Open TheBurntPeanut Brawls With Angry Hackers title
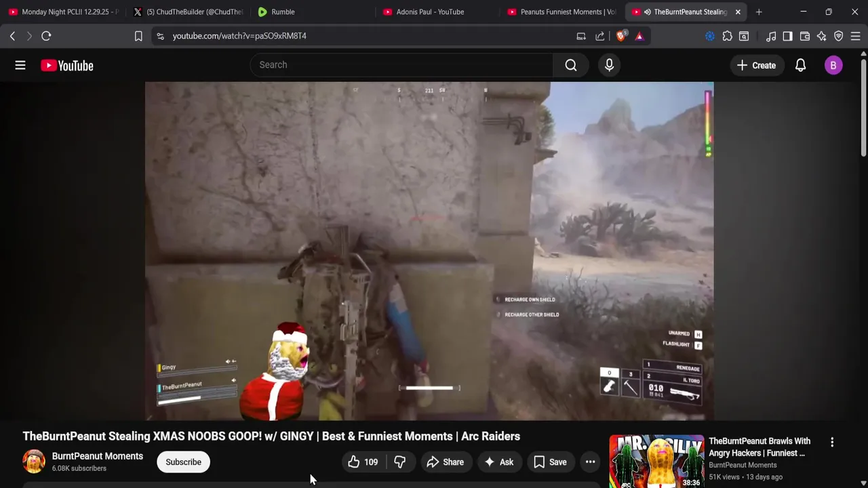 point(759,447)
